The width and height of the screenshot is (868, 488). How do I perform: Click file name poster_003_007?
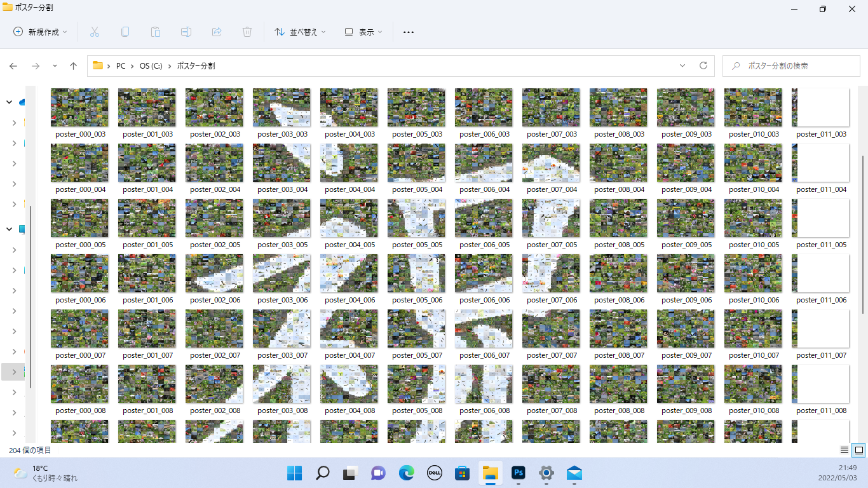(x=283, y=355)
